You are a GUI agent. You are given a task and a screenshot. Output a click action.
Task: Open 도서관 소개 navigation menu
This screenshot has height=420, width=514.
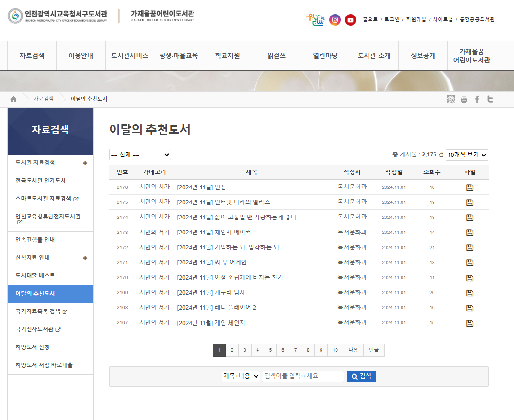pos(374,56)
